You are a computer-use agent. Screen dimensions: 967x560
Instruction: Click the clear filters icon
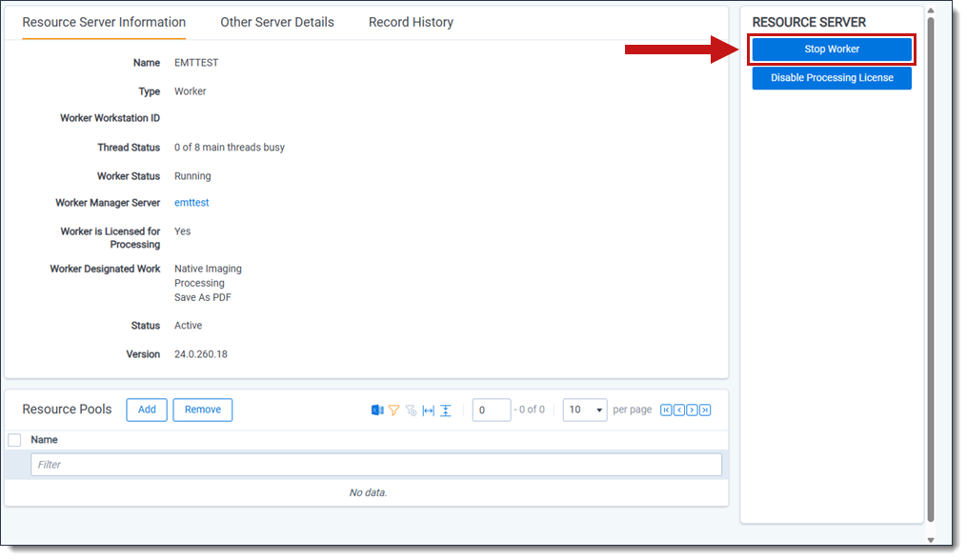pyautogui.click(x=411, y=410)
